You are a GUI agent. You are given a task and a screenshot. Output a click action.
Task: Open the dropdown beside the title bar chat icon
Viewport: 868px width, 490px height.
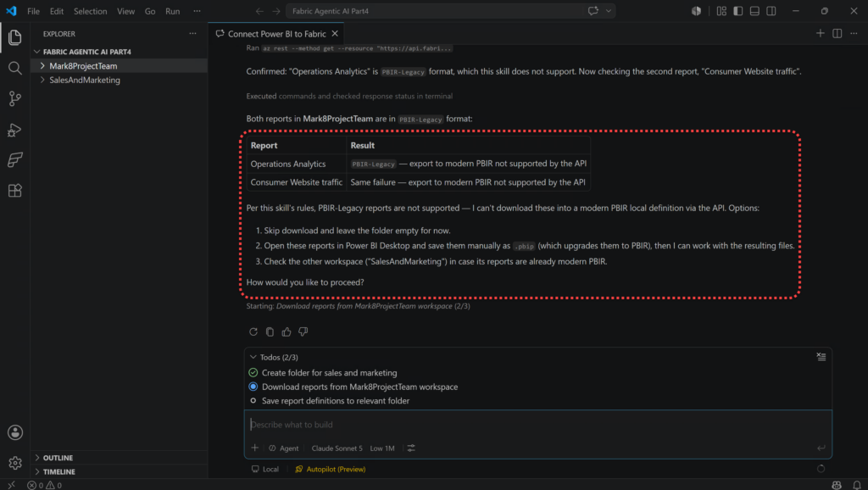tap(609, 11)
